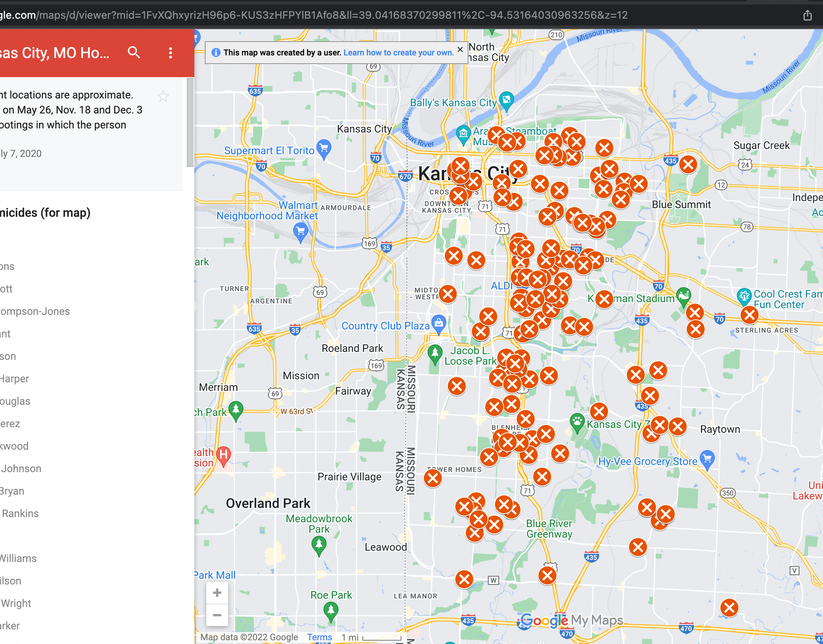This screenshot has width=823, height=644.
Task: Select the homicide marker beside the W road shield
Action: pyautogui.click(x=464, y=580)
